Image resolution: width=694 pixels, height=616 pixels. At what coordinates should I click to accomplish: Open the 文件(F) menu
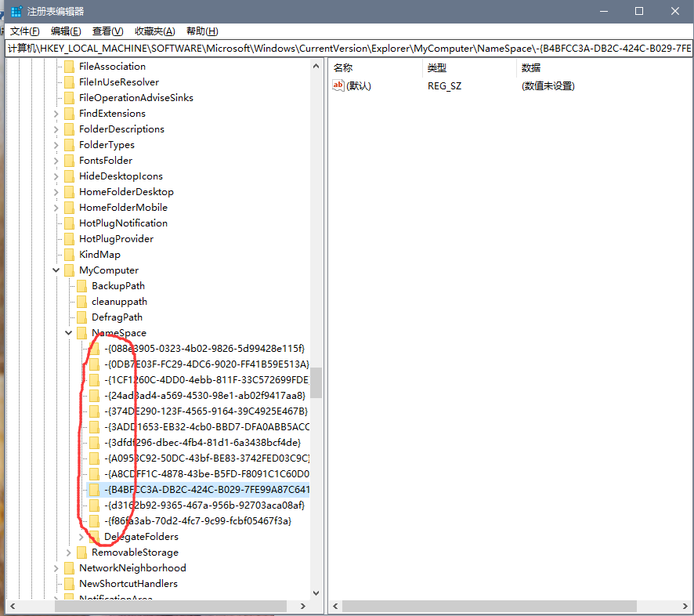coord(24,31)
